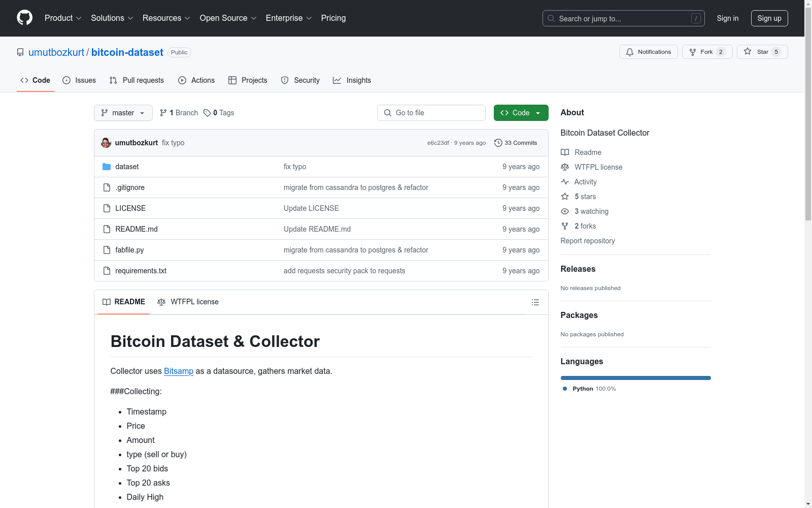Expand the Enterprise menu
Viewport: 812px width, 508px height.
[289, 18]
